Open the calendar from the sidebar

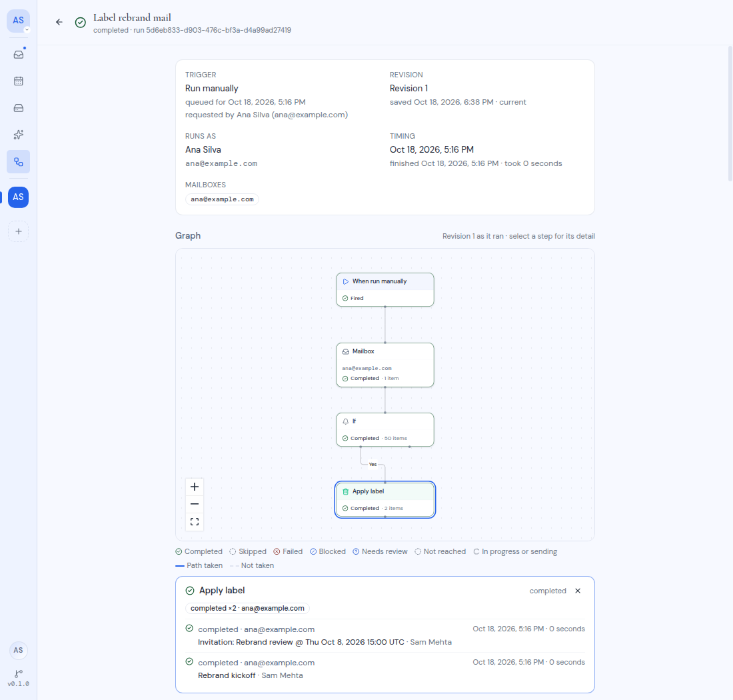click(x=18, y=81)
